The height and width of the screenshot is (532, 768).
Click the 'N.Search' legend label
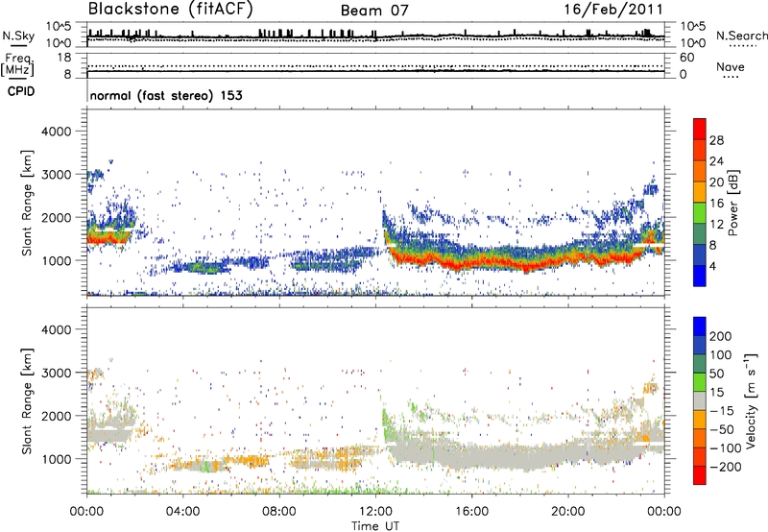741,36
